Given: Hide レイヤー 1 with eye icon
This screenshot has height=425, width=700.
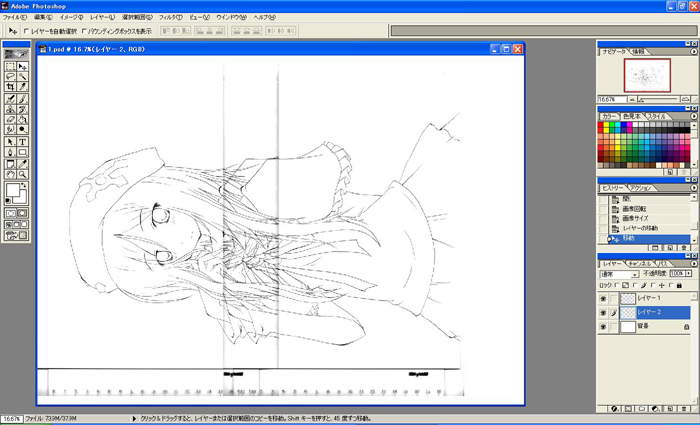Looking at the screenshot, I should pyautogui.click(x=603, y=298).
